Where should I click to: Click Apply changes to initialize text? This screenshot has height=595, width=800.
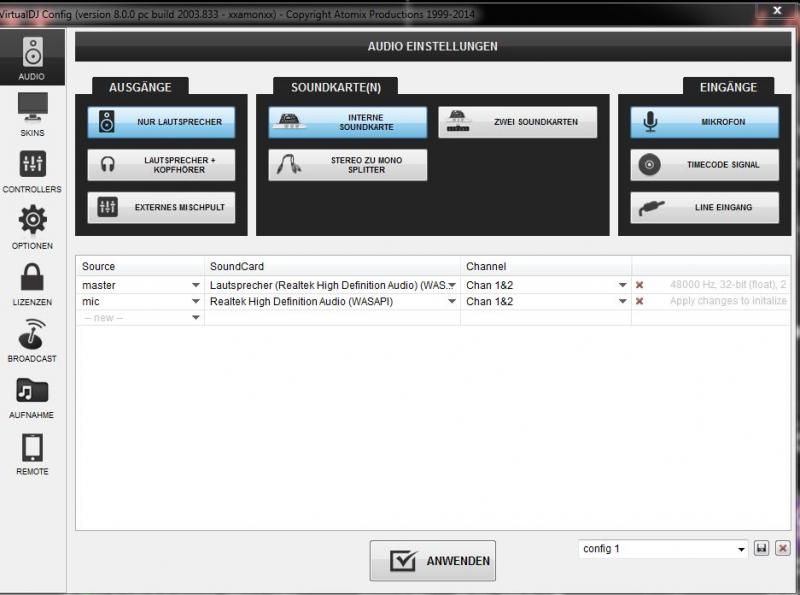pyautogui.click(x=728, y=301)
